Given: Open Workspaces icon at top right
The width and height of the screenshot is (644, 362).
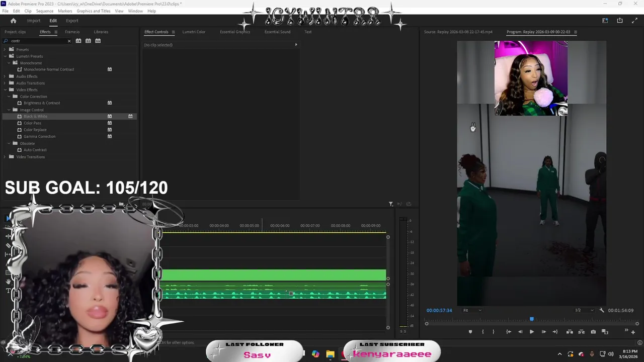Looking at the screenshot, I should [605, 21].
